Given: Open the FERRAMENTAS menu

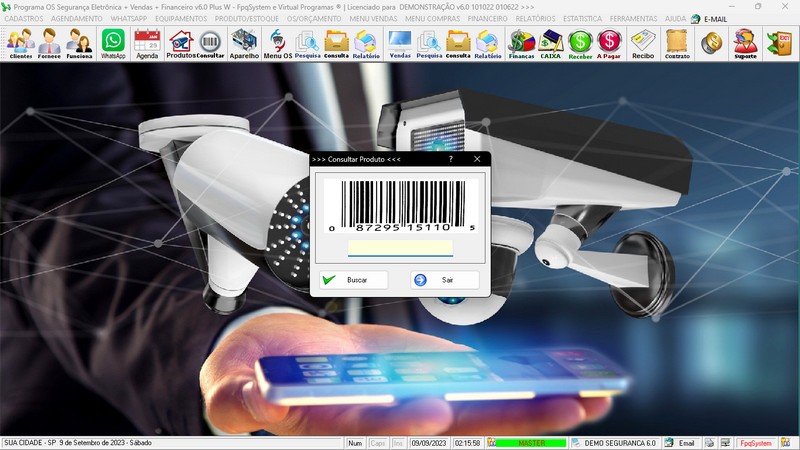Looking at the screenshot, I should click(636, 19).
